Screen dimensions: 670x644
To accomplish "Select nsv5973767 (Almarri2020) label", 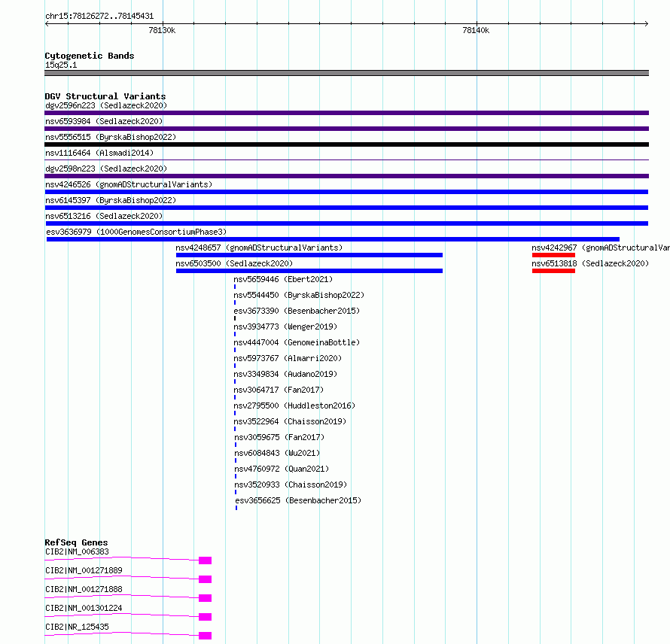I will [288, 358].
